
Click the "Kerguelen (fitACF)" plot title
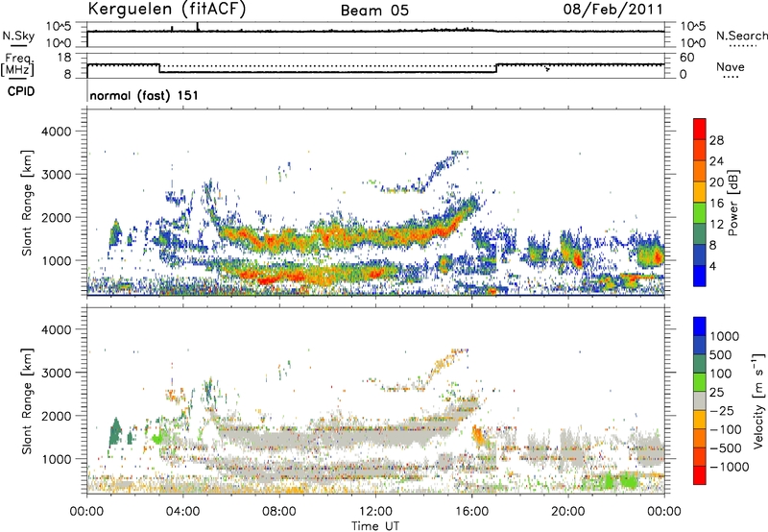[x=166, y=9]
